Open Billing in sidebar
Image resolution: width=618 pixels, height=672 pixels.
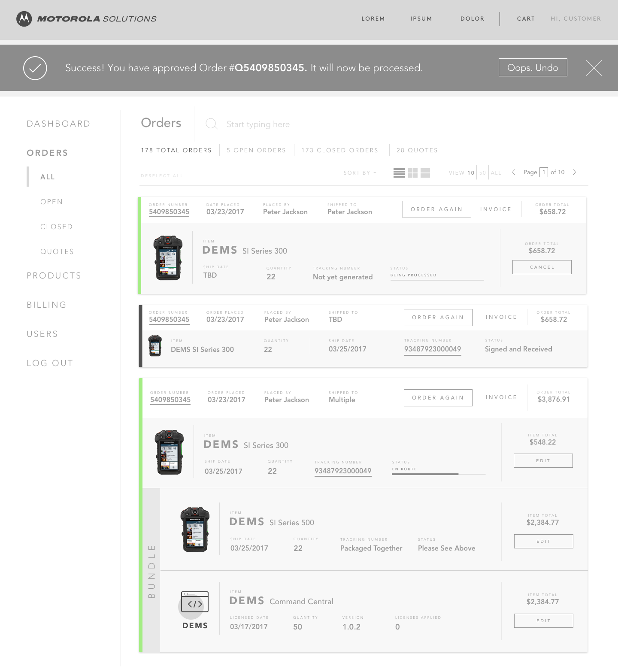click(x=46, y=305)
